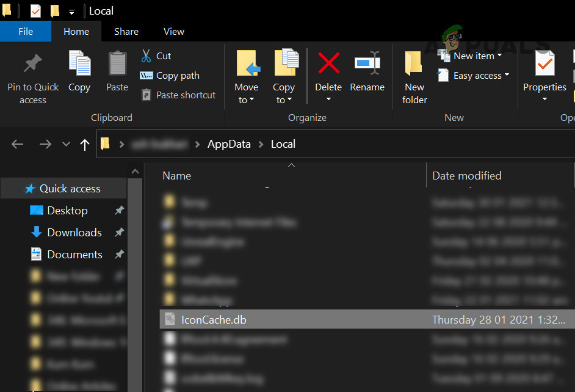The width and height of the screenshot is (575, 392).
Task: Click the Quick access star icon
Action: (x=30, y=189)
